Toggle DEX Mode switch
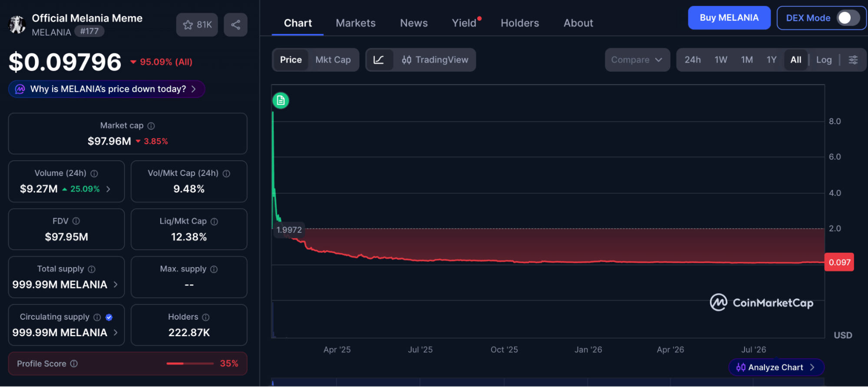 848,18
